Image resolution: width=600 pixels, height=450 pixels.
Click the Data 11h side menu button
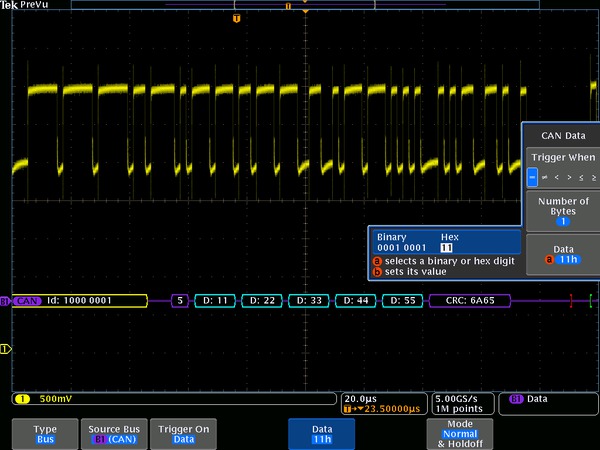click(561, 253)
